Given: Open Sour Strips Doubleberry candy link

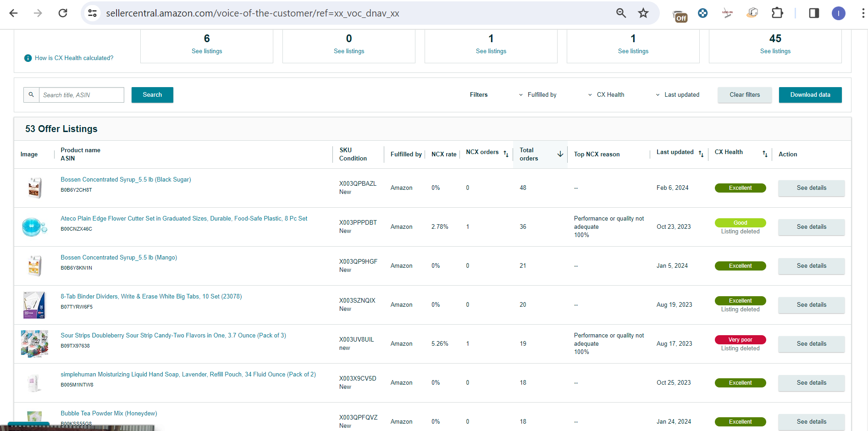Looking at the screenshot, I should pyautogui.click(x=173, y=336).
